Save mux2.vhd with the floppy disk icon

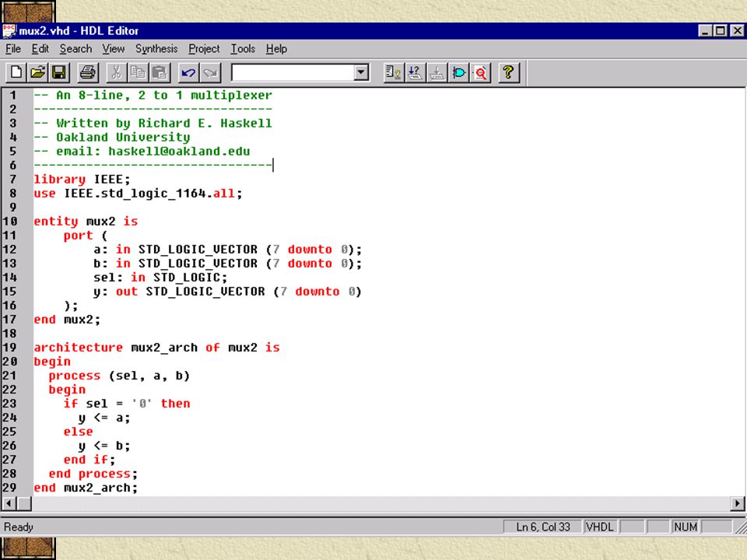click(x=59, y=73)
